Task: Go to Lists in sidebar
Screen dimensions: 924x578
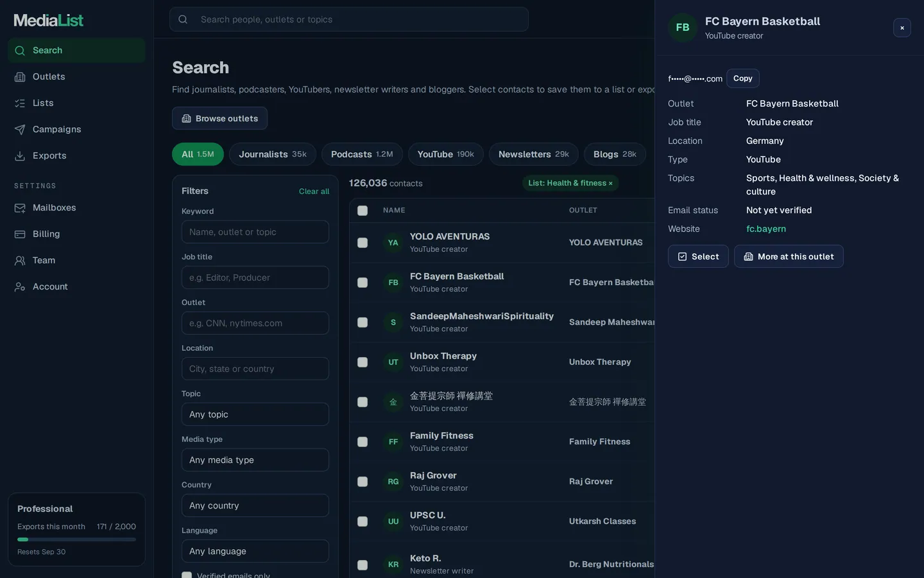Action: 76,103
